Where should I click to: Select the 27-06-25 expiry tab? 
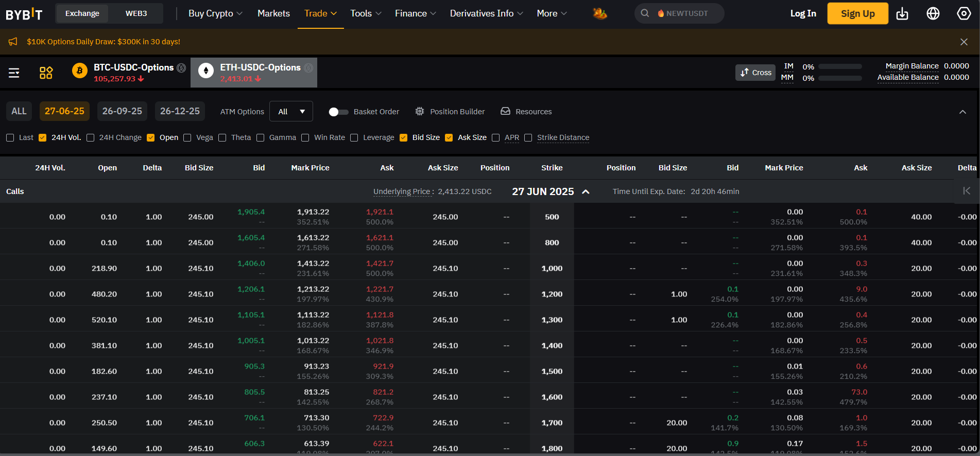(x=64, y=111)
